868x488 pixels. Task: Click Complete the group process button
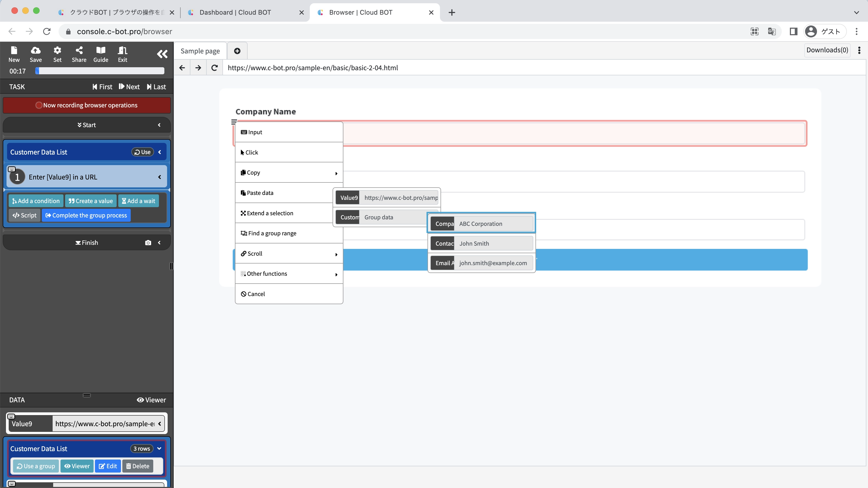pyautogui.click(x=86, y=216)
